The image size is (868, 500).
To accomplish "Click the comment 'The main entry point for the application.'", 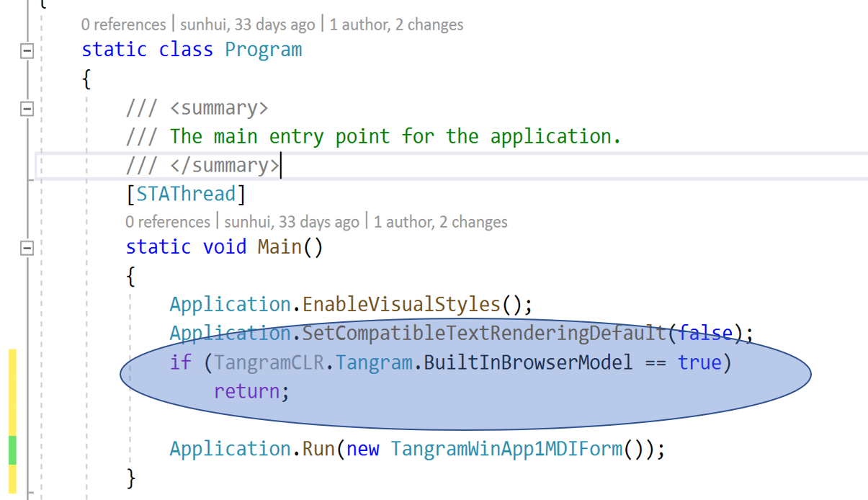I will click(x=395, y=136).
